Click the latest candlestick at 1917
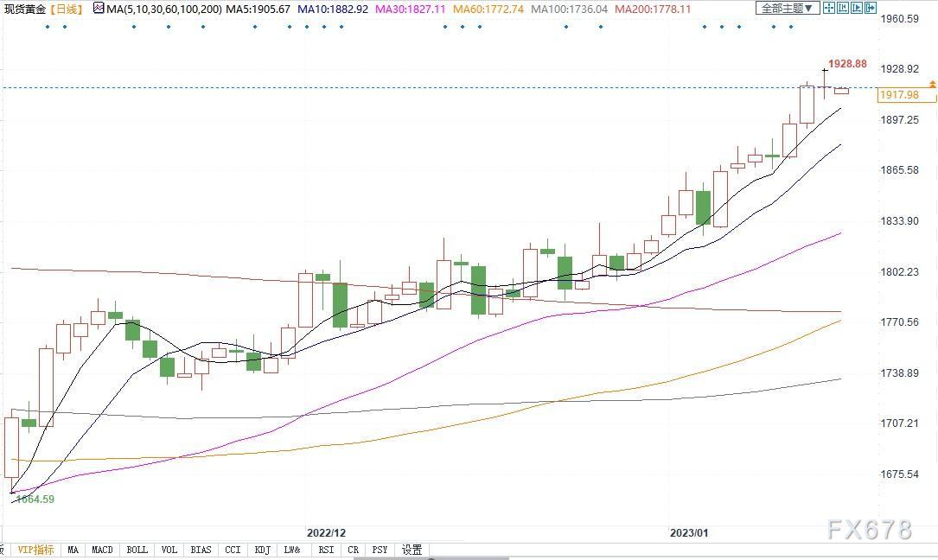Image resolution: width=938 pixels, height=560 pixels. 842,91
